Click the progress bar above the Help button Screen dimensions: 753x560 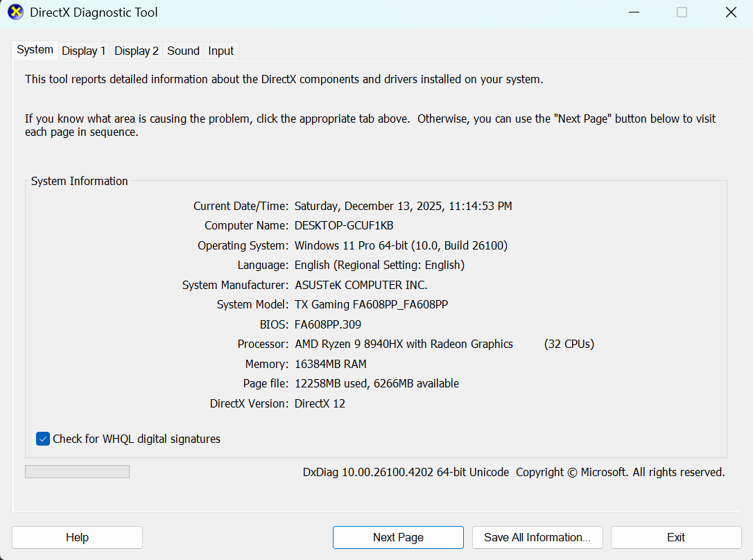(78, 472)
